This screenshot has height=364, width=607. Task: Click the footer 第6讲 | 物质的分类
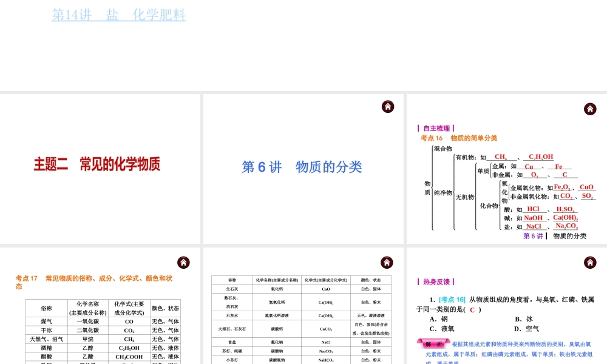(x=555, y=236)
